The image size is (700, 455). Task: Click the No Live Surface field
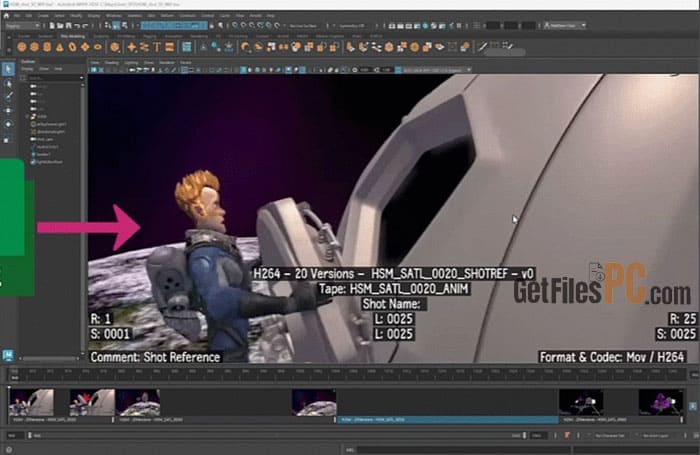304,26
